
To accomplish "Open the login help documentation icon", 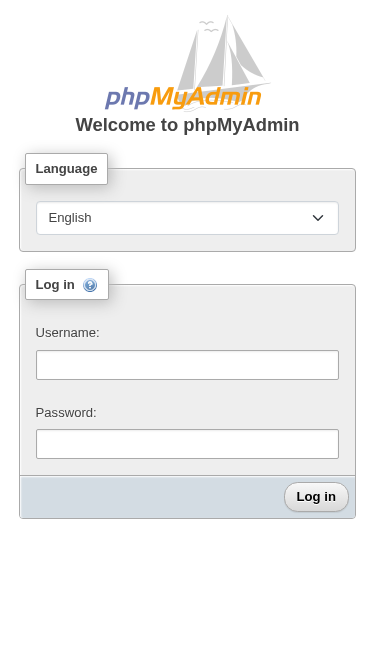I will pos(90,285).
